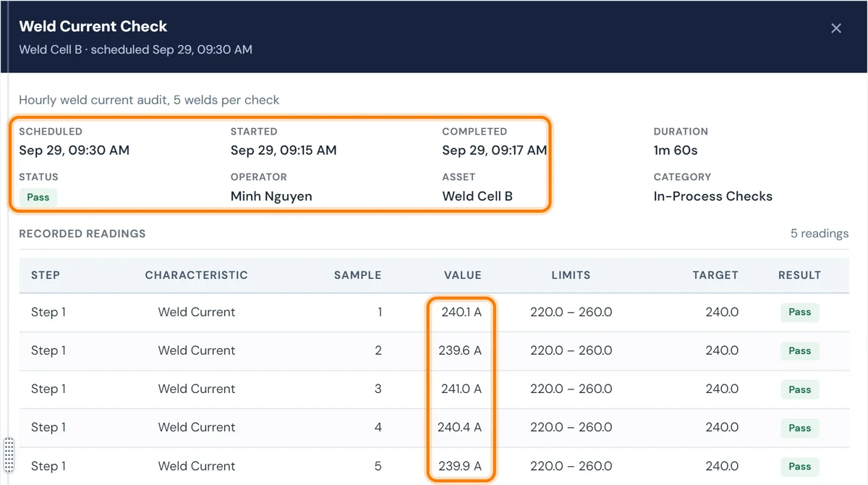Click the RESULT column header

pyautogui.click(x=800, y=275)
